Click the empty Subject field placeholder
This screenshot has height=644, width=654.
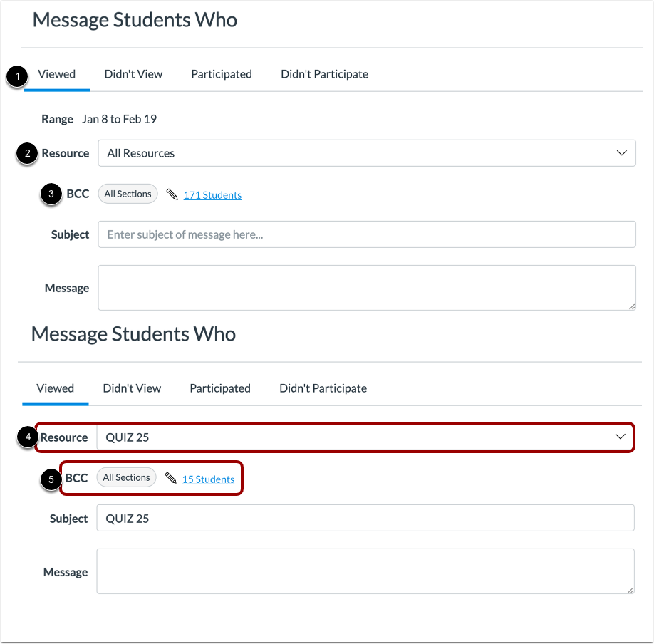tap(365, 234)
